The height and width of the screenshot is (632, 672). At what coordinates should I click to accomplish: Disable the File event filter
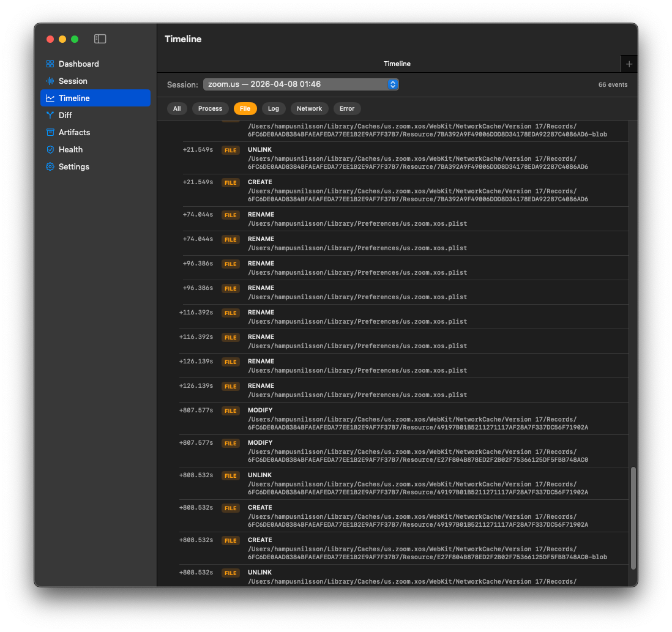[x=245, y=108]
